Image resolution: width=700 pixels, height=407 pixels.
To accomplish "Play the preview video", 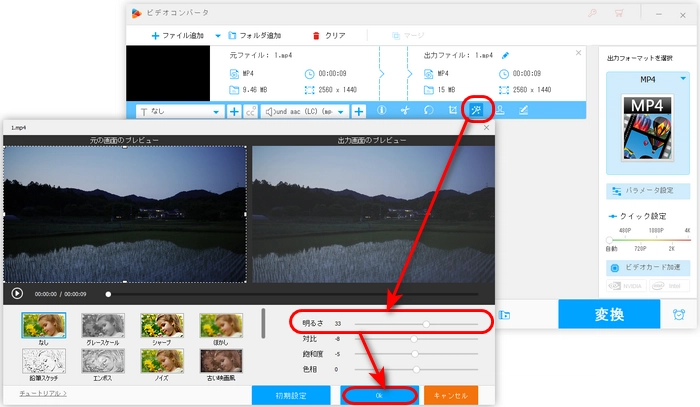I will 17,294.
